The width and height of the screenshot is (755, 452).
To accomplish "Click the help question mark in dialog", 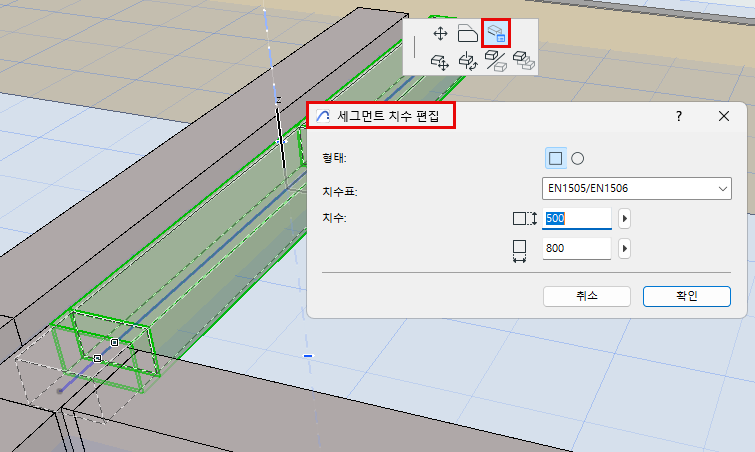I will coord(679,116).
